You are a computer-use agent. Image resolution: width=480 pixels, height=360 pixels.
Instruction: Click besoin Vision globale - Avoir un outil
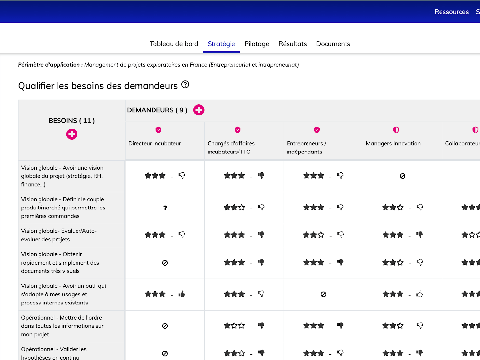pyautogui.click(x=63, y=294)
